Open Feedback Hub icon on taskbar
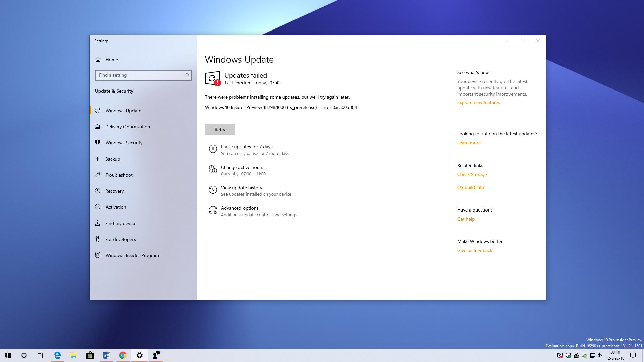 (156, 355)
